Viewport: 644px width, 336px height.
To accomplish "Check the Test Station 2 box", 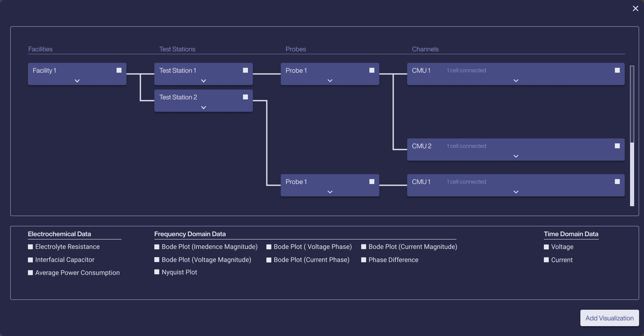I will (x=245, y=97).
